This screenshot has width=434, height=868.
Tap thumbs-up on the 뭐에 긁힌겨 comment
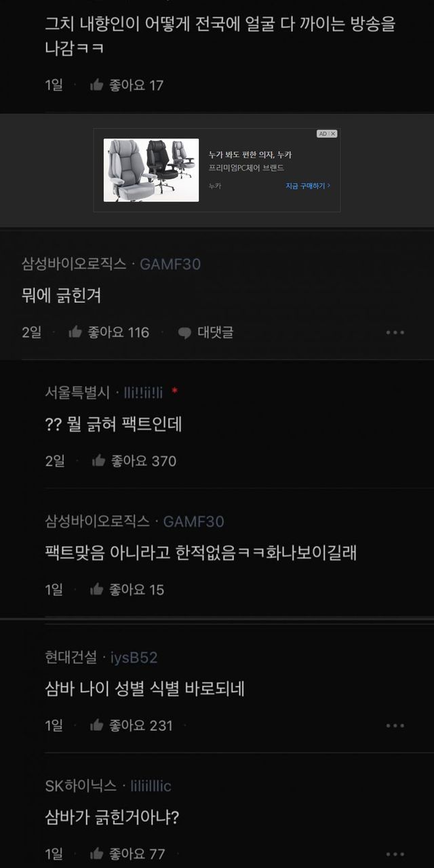coord(75,332)
